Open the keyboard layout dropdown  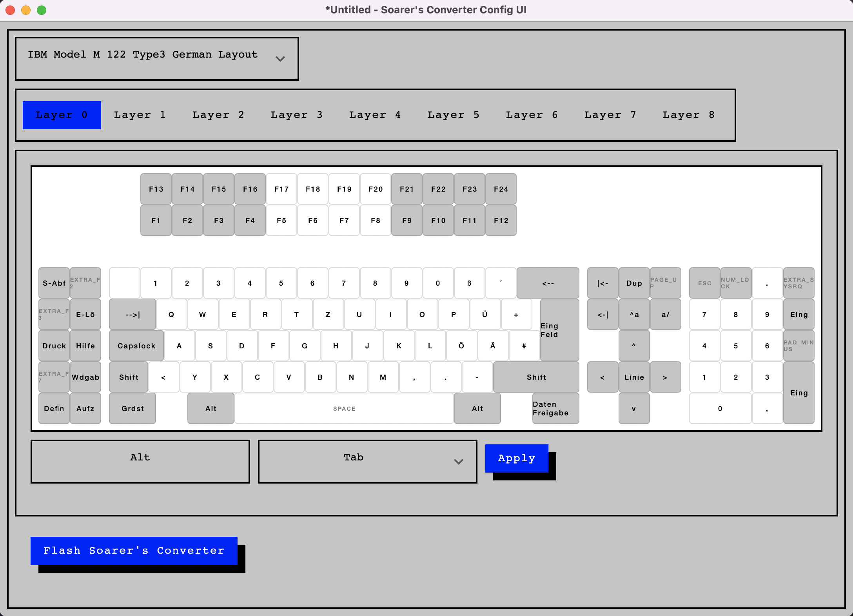point(157,59)
